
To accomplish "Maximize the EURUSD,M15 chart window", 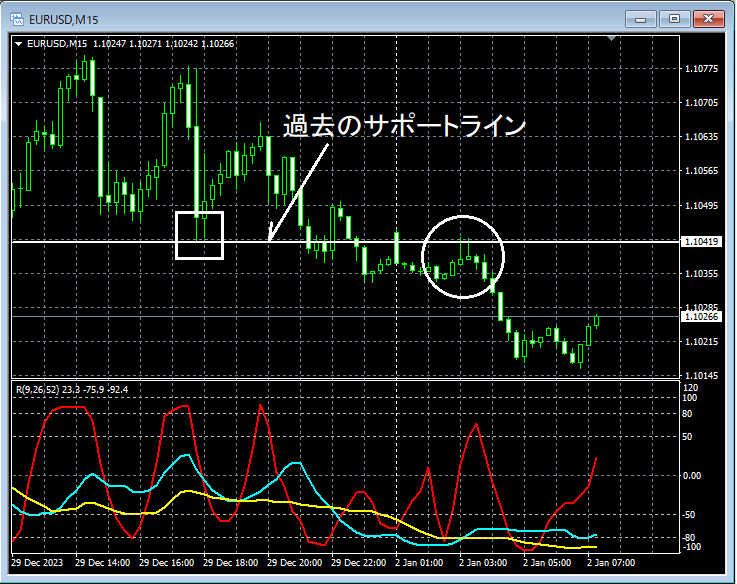I will pos(674,19).
